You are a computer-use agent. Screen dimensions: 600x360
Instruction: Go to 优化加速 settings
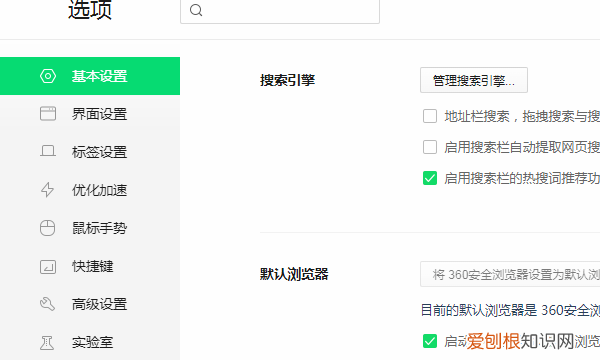coord(90,190)
